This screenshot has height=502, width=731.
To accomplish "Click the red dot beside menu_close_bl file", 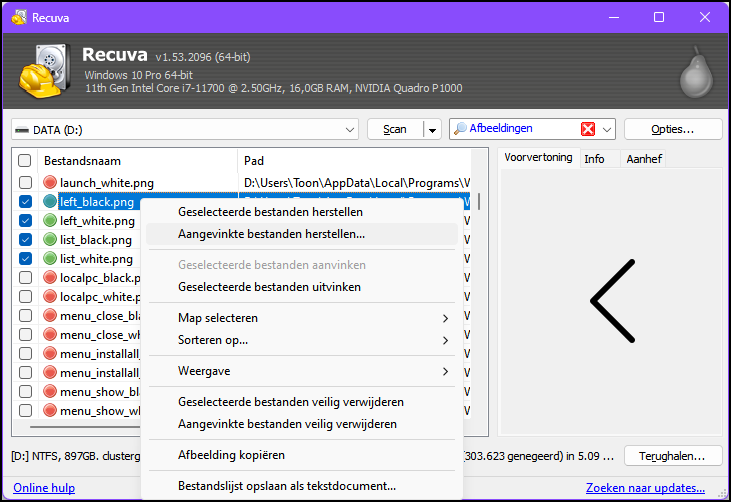I will tap(50, 316).
